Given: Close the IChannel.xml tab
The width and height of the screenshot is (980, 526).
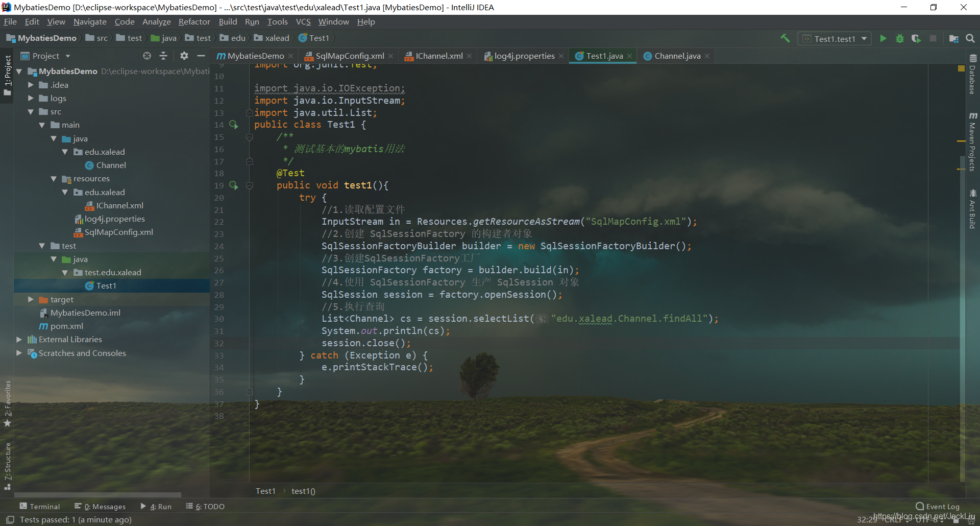Looking at the screenshot, I should pos(469,56).
